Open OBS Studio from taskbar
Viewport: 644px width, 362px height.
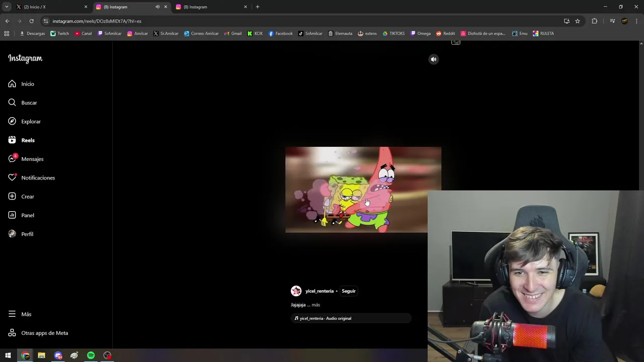tap(107, 355)
